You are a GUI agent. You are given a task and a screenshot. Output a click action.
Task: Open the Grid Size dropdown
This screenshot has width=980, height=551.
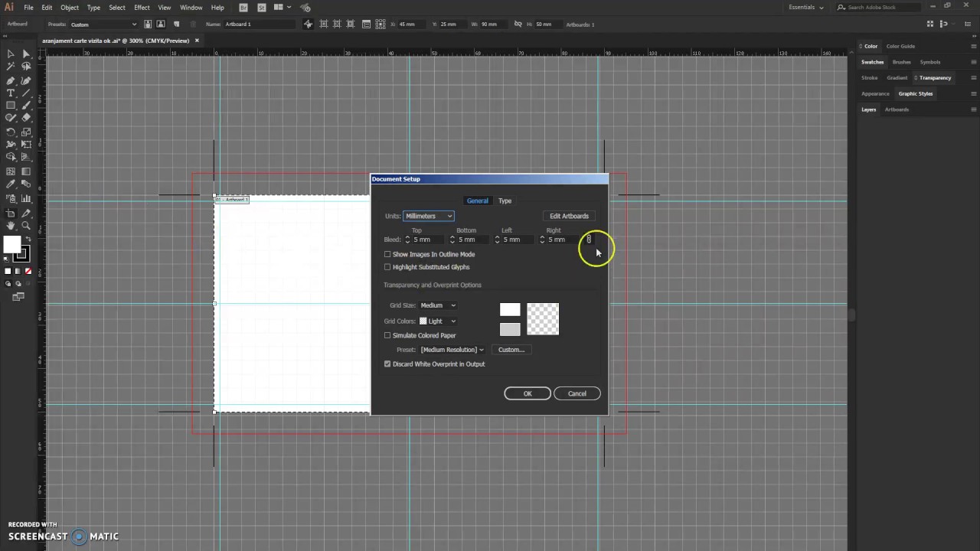pos(437,305)
